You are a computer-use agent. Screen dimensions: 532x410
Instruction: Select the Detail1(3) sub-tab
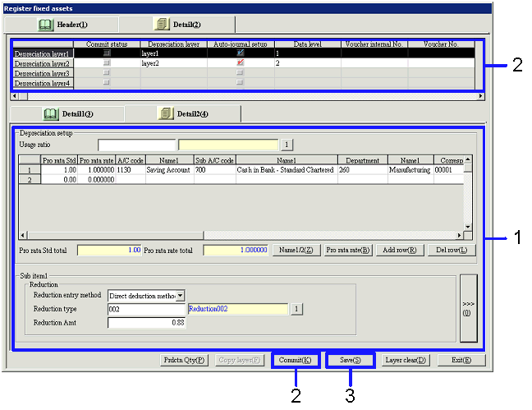click(67, 113)
